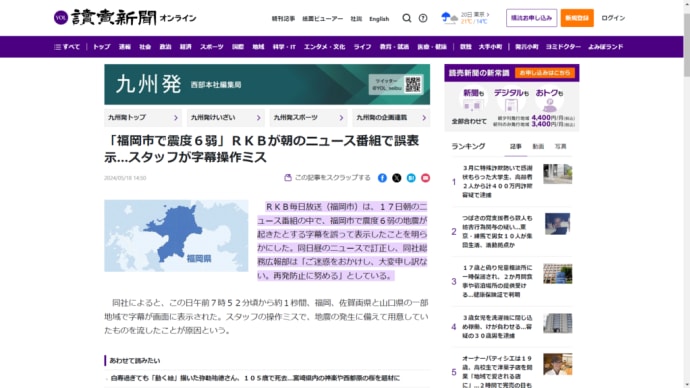Screen dimensions: 690x388
Task: Open the ヨミドクター nav menu item
Action: [x=563, y=47]
